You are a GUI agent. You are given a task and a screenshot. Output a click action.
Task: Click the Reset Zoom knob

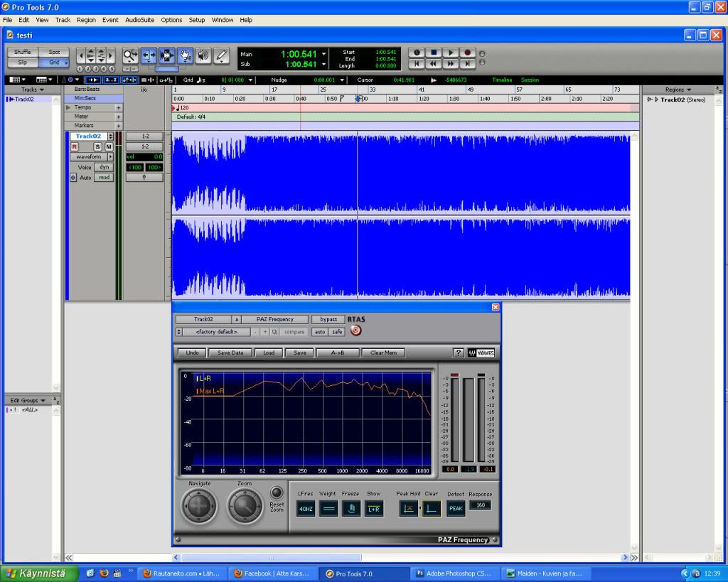(x=277, y=492)
